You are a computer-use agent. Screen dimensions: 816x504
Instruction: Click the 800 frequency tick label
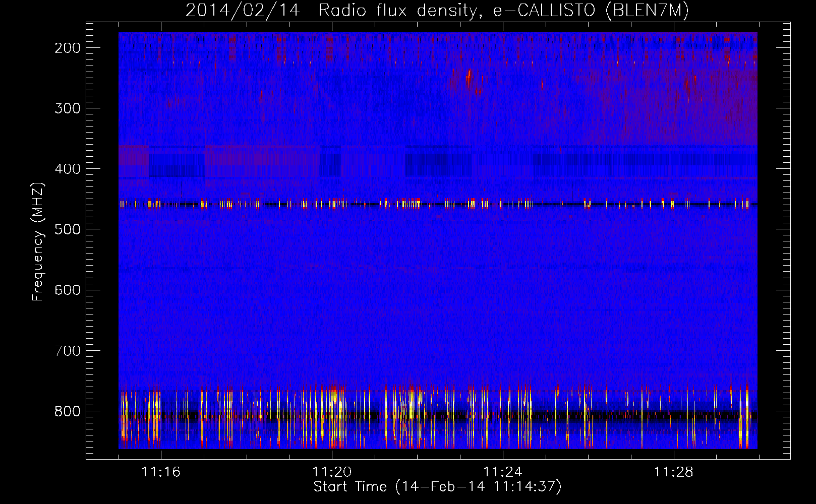click(68, 411)
